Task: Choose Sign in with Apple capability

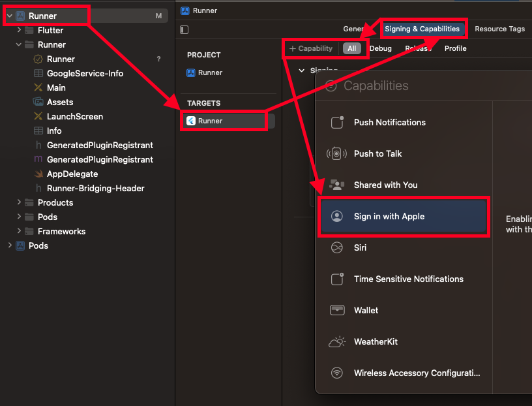Action: (x=404, y=217)
